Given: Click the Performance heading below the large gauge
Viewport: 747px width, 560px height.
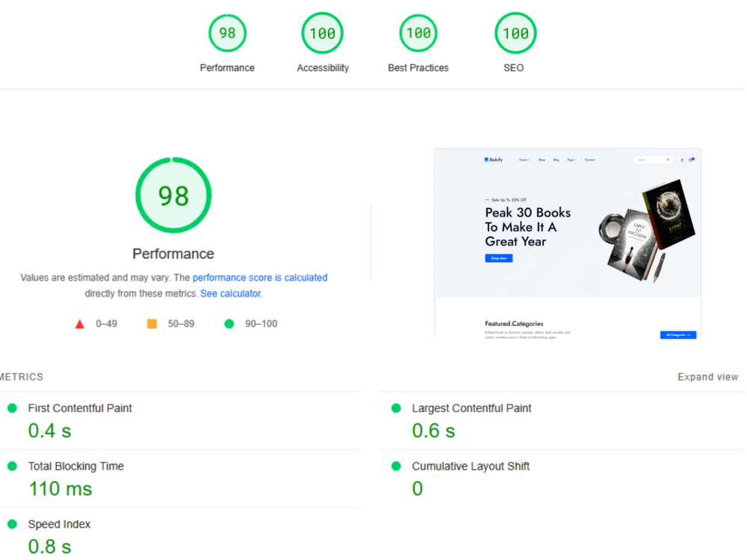Looking at the screenshot, I should [173, 254].
